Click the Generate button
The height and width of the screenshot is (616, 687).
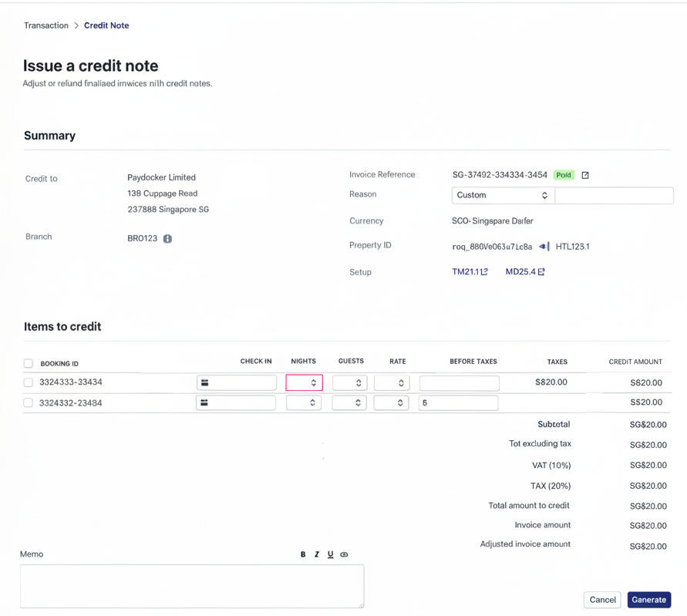[x=648, y=600]
